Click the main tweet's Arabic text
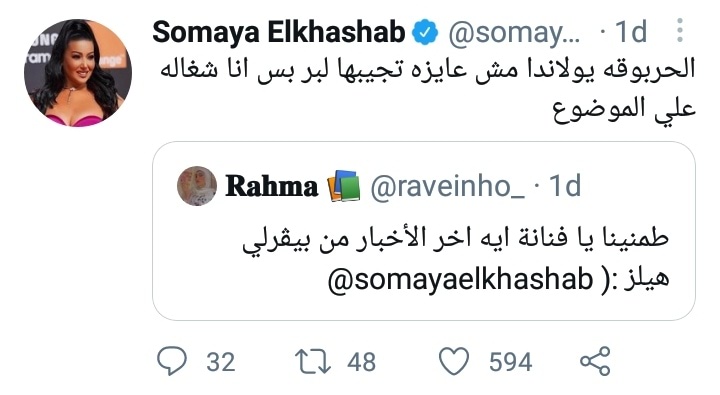The height and width of the screenshot is (395, 720). coord(428,89)
